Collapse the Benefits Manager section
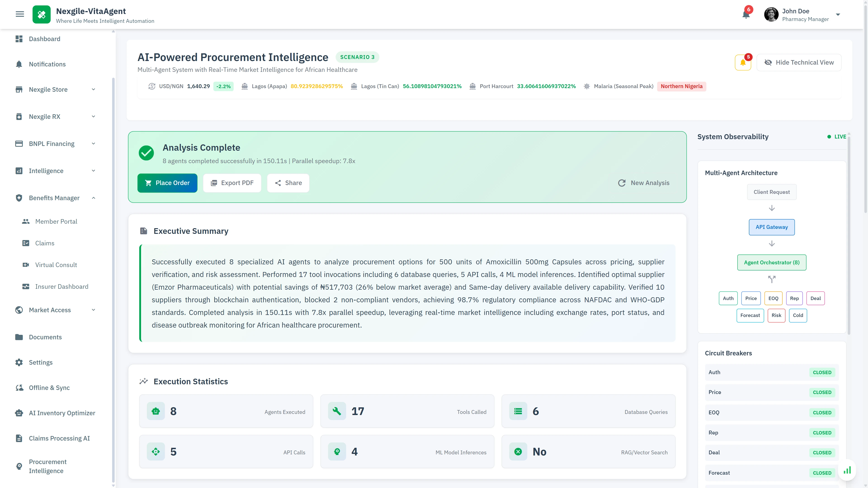 click(94, 198)
